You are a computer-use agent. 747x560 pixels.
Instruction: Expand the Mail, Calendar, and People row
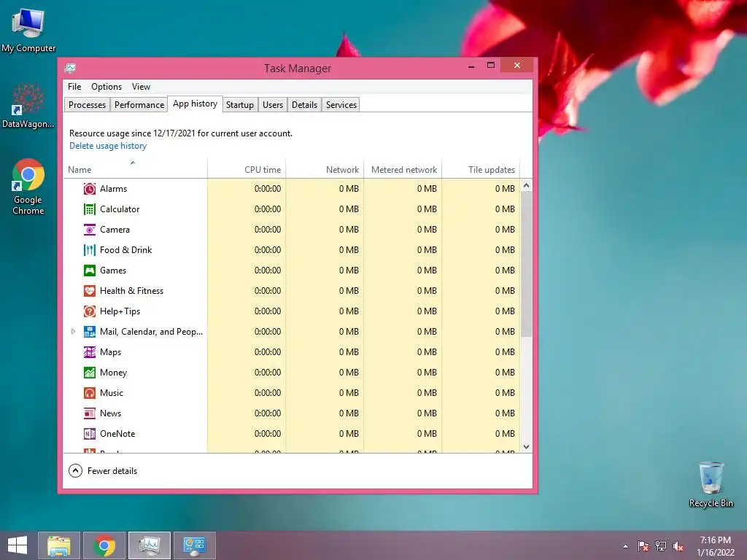[73, 332]
